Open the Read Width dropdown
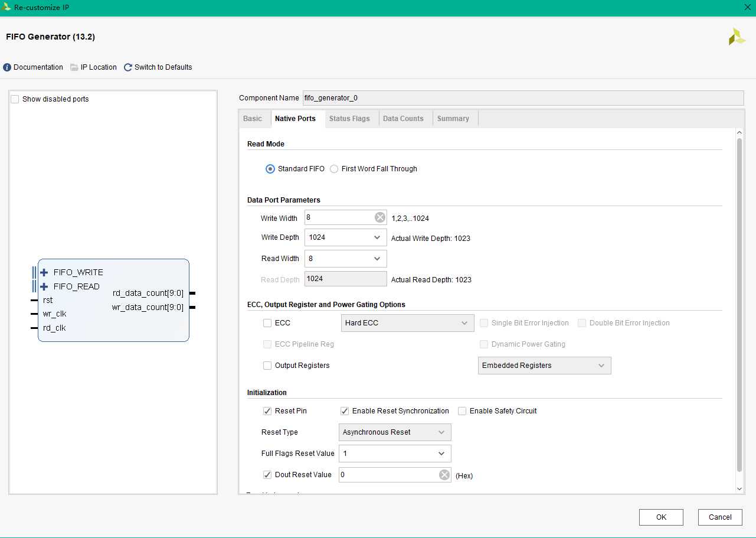 [346, 259]
